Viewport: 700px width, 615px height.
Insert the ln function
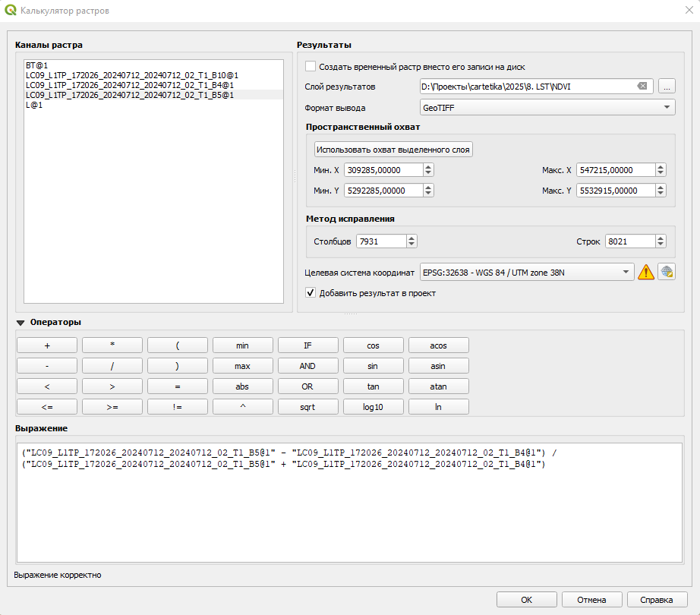(438, 407)
